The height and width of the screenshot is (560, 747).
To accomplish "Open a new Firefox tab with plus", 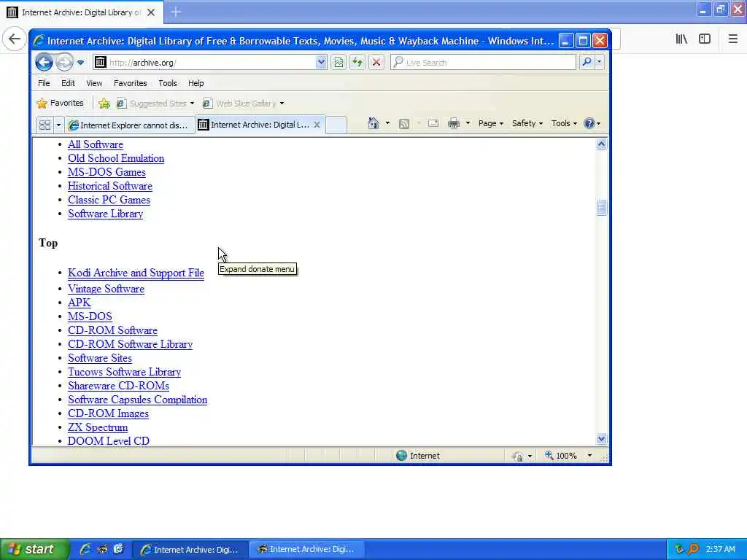I will pos(176,12).
